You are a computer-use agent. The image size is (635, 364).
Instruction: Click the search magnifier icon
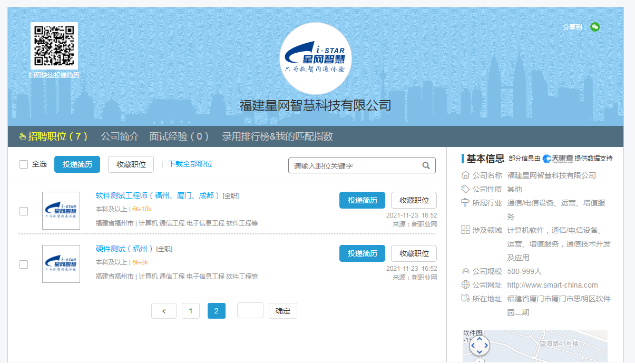click(426, 165)
